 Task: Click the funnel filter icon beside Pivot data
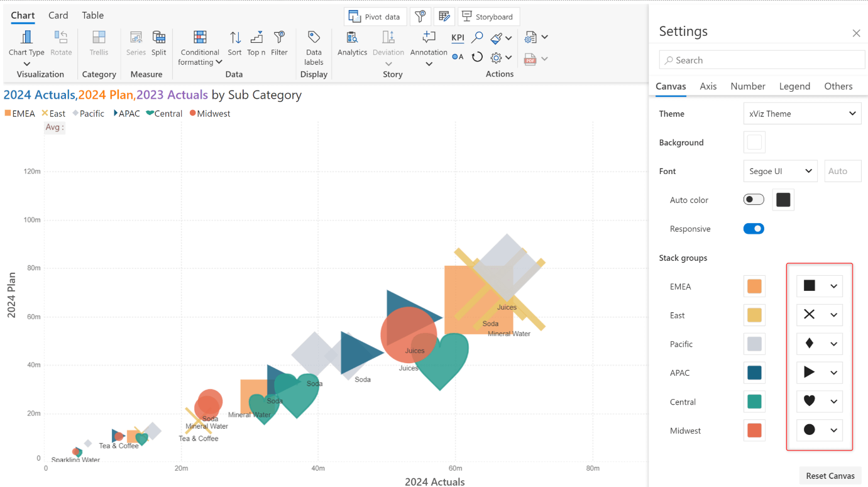click(x=420, y=16)
